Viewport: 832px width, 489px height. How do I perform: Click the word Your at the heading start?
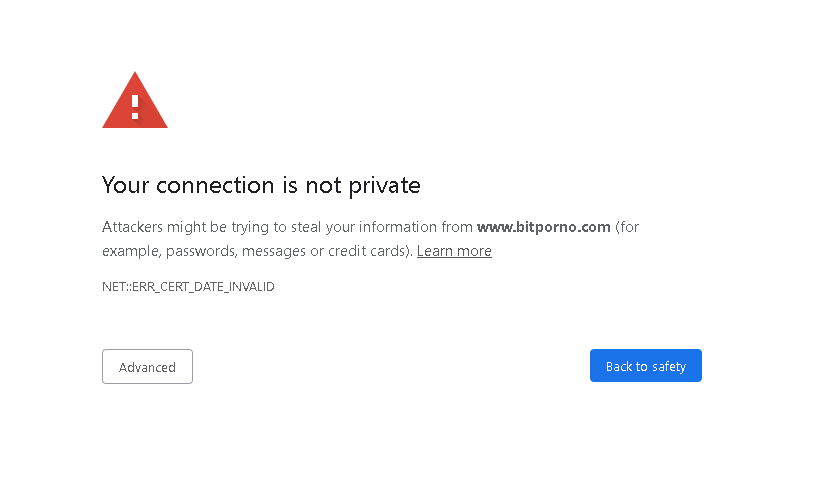coord(125,186)
